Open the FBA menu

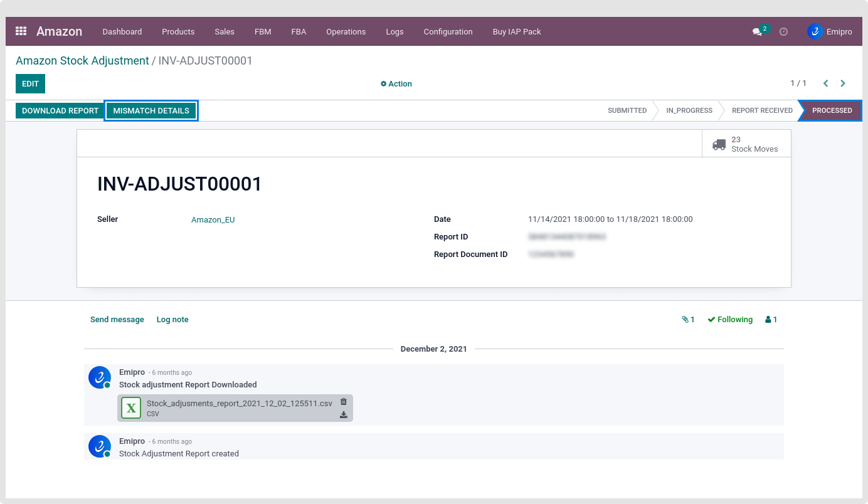click(x=299, y=31)
